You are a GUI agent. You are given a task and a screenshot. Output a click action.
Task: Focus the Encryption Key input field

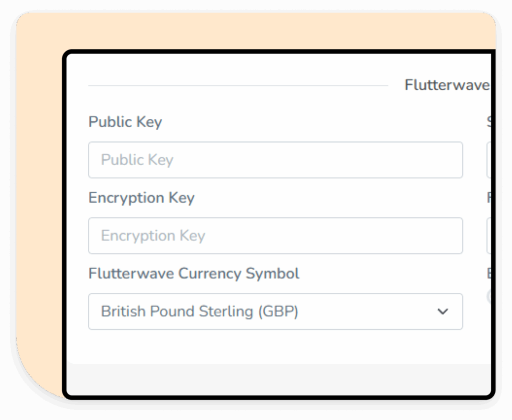[x=275, y=236]
